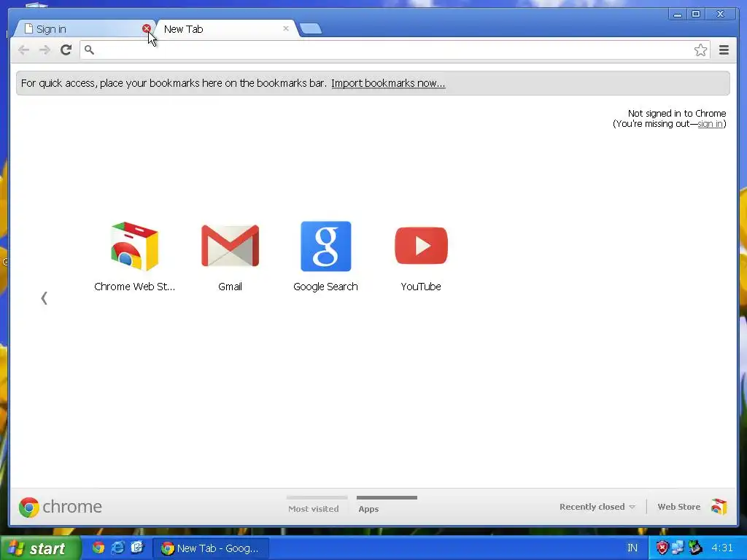The width and height of the screenshot is (747, 560).
Task: Open the Gmail app
Action: pyautogui.click(x=230, y=256)
